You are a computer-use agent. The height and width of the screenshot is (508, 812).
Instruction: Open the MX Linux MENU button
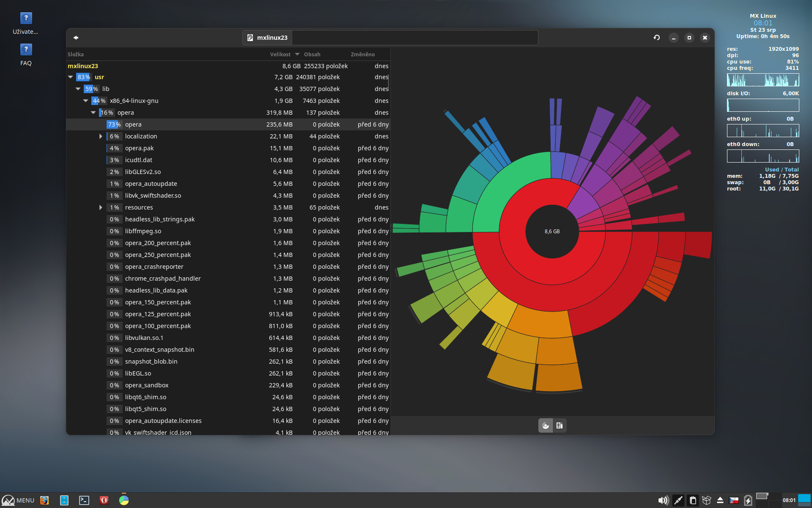(x=18, y=500)
